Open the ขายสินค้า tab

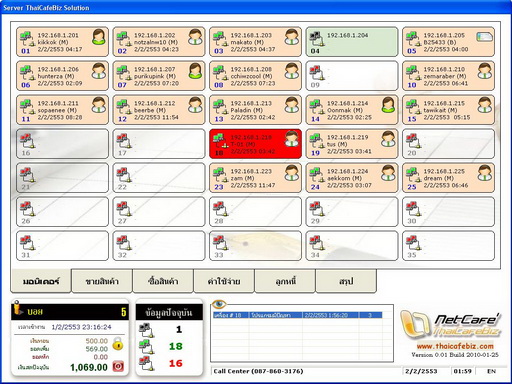(102, 281)
